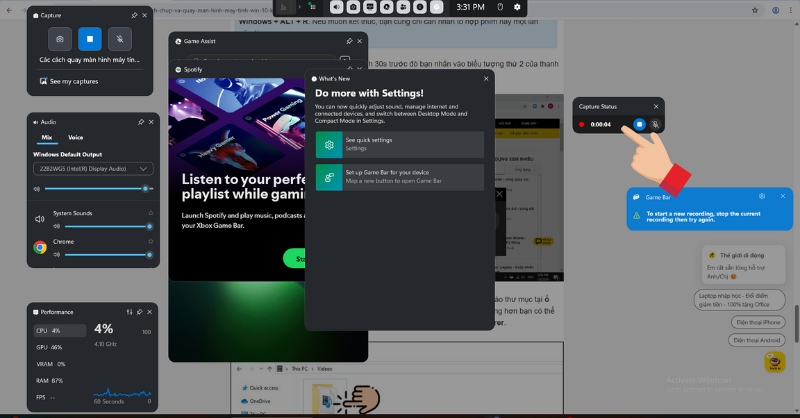Select FPS metric in Performance
Viewport: 800px width, 418px height.
tap(60, 397)
